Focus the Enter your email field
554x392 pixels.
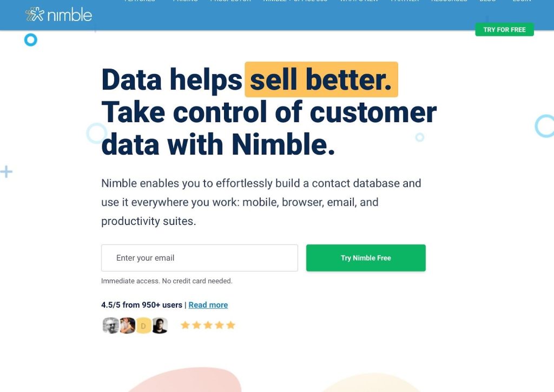point(199,258)
